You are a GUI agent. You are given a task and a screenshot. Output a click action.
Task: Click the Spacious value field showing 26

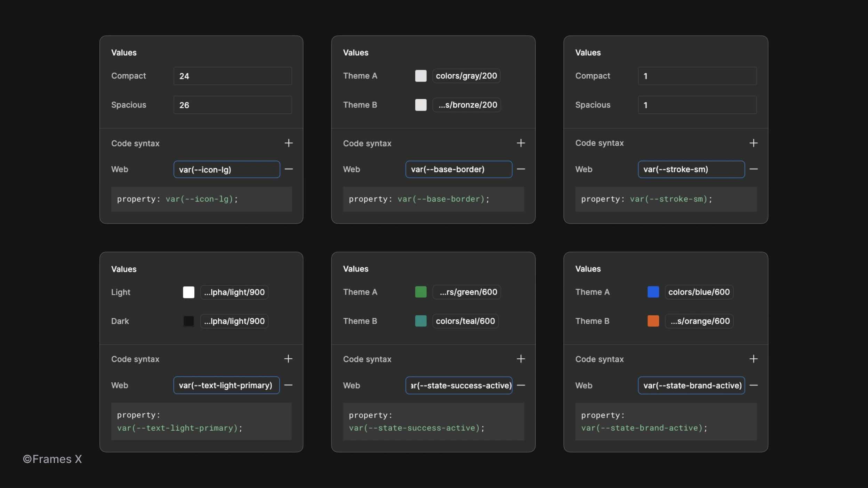click(x=233, y=105)
